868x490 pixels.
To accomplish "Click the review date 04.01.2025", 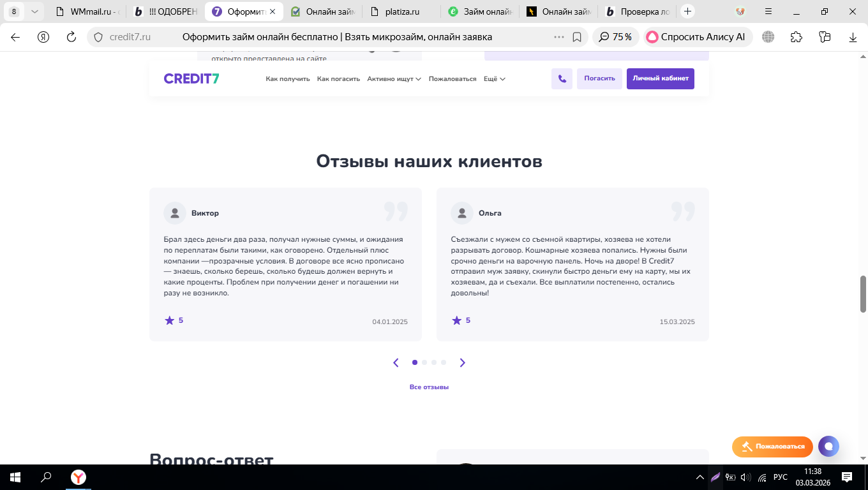I will point(390,322).
